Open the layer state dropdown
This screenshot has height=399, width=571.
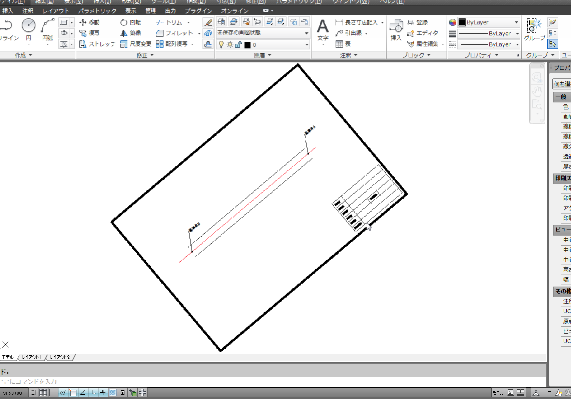click(263, 33)
